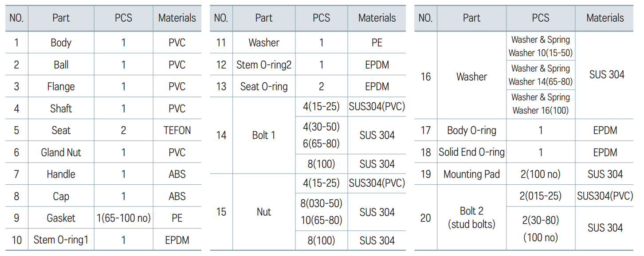Viewport: 644px width, 256px height.
Task: Select 'Bolt 2 (stud bolts)' cell
Action: (x=471, y=217)
